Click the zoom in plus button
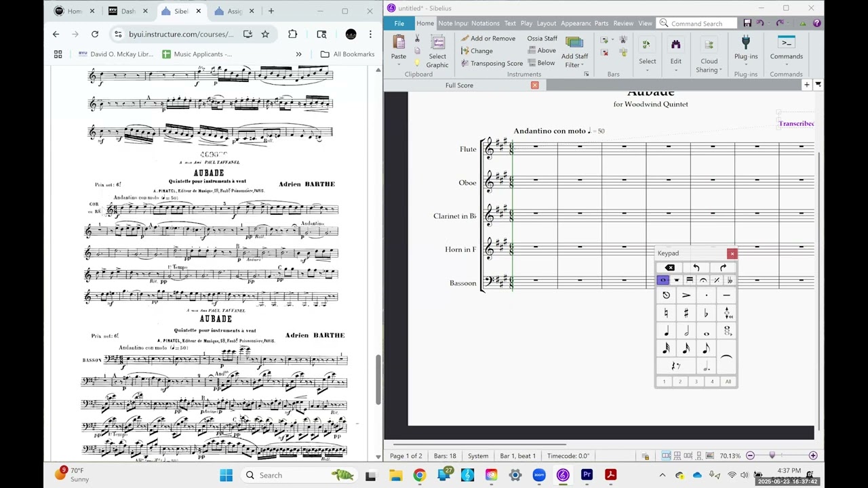This screenshot has width=868, height=488. coord(813,455)
